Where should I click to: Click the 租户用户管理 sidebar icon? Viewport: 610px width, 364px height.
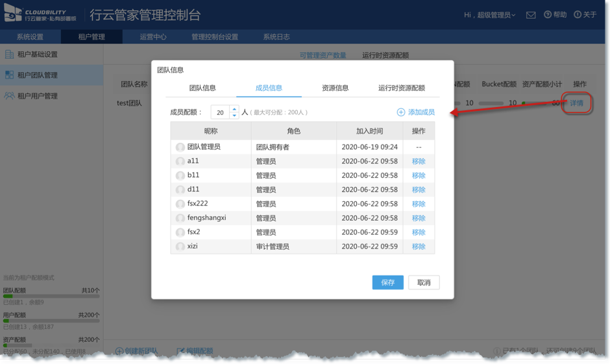point(9,96)
